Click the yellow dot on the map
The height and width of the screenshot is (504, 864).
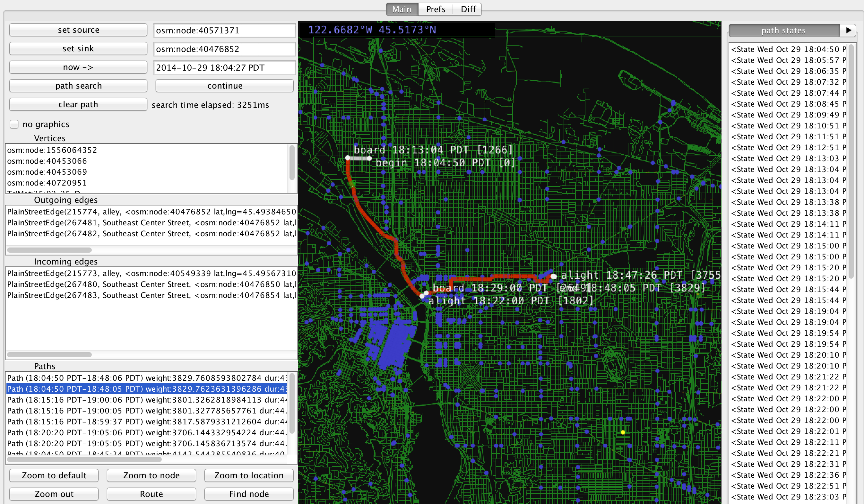[x=623, y=432]
